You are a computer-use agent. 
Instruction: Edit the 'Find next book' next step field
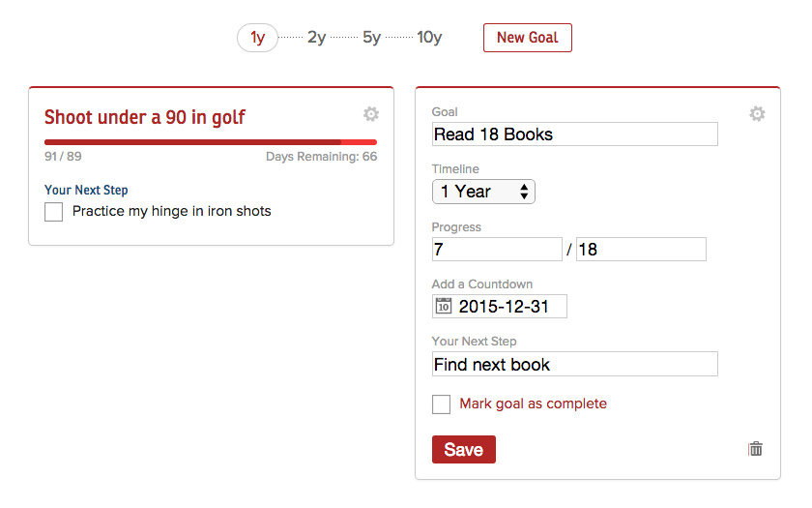tap(574, 365)
